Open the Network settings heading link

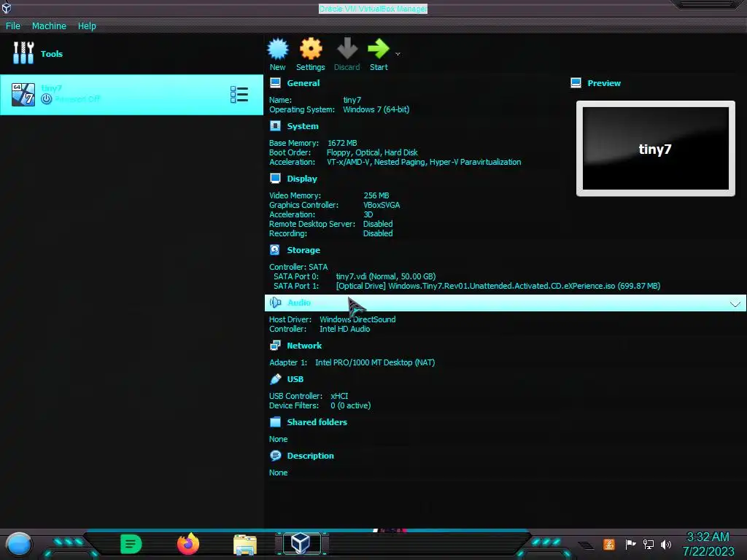[x=304, y=346]
